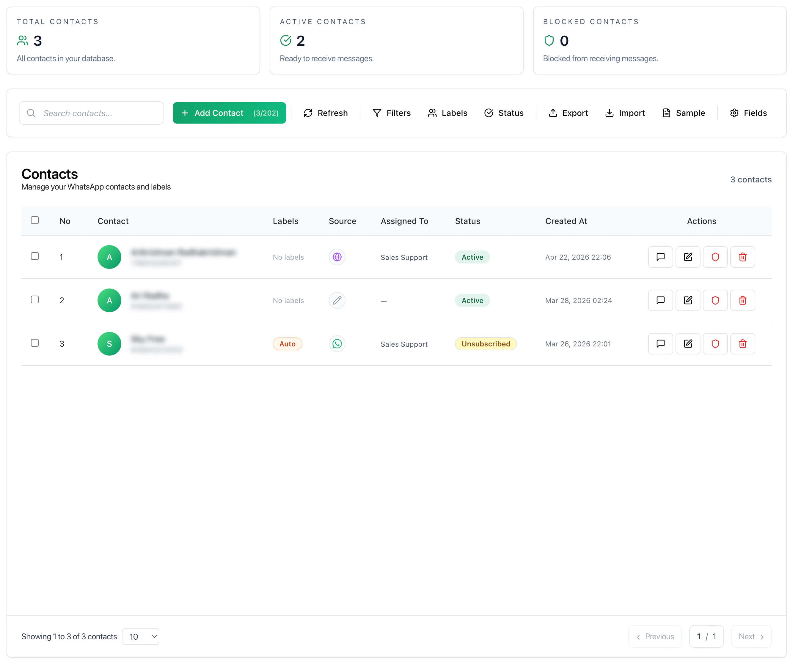Check the checkbox for contact row 1

pyautogui.click(x=35, y=256)
